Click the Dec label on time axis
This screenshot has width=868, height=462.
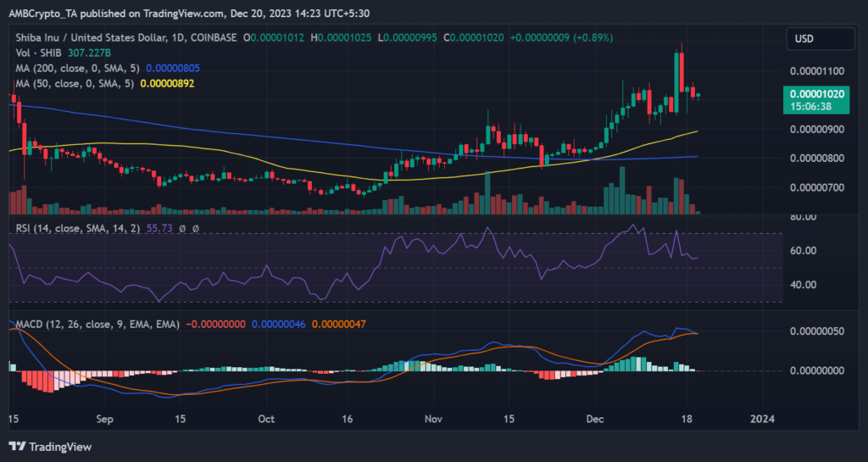595,419
